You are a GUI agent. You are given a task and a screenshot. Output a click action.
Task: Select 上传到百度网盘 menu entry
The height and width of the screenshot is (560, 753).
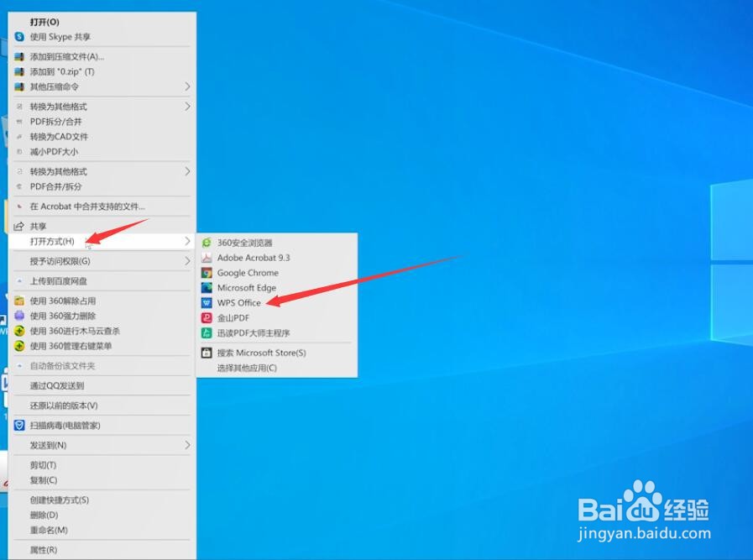coord(102,281)
